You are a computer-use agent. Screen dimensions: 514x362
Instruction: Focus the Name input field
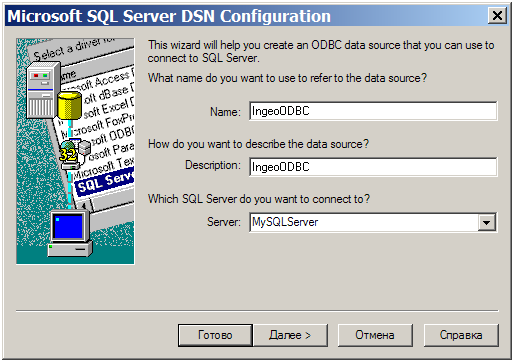coord(373,111)
